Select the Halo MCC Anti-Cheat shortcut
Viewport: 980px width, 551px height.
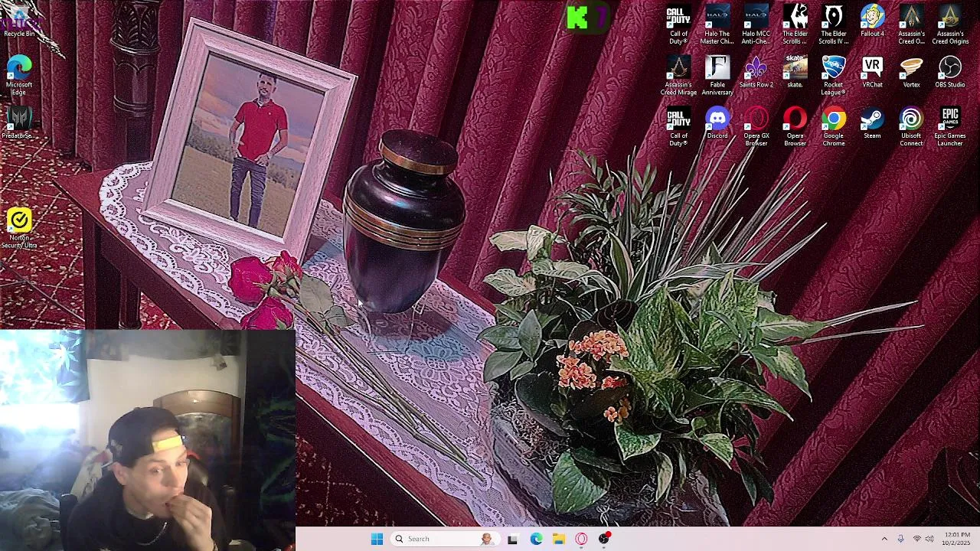(756, 24)
